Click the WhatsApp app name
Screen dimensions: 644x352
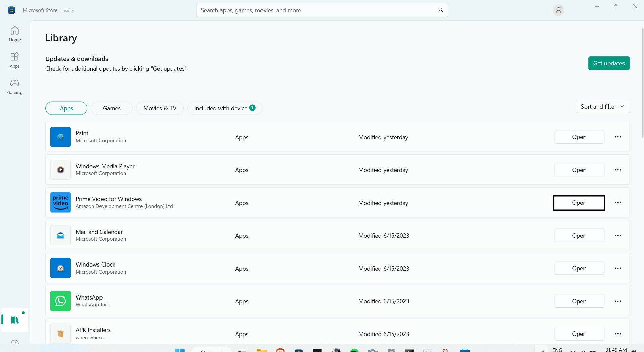tap(89, 297)
